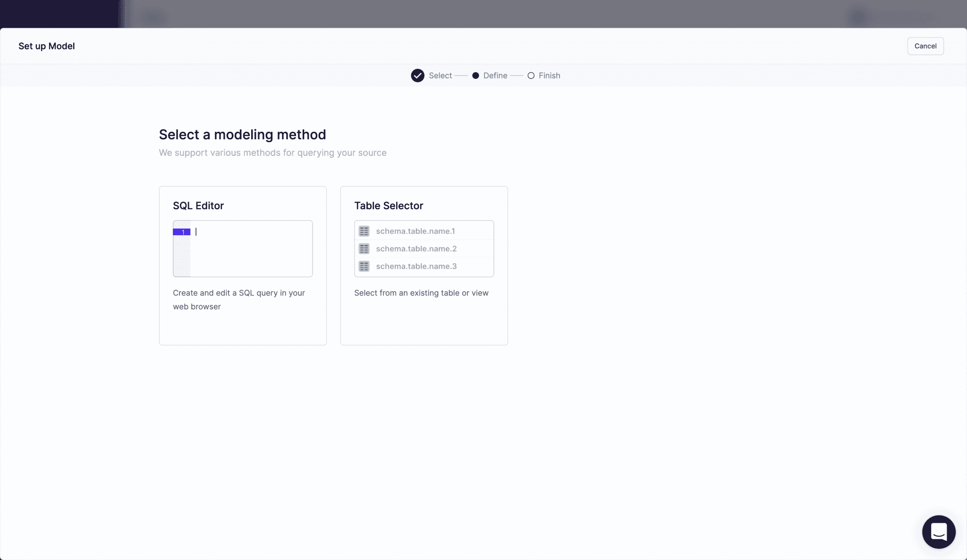Click the 'Set up Model' title
The width and height of the screenshot is (967, 560).
(x=47, y=46)
